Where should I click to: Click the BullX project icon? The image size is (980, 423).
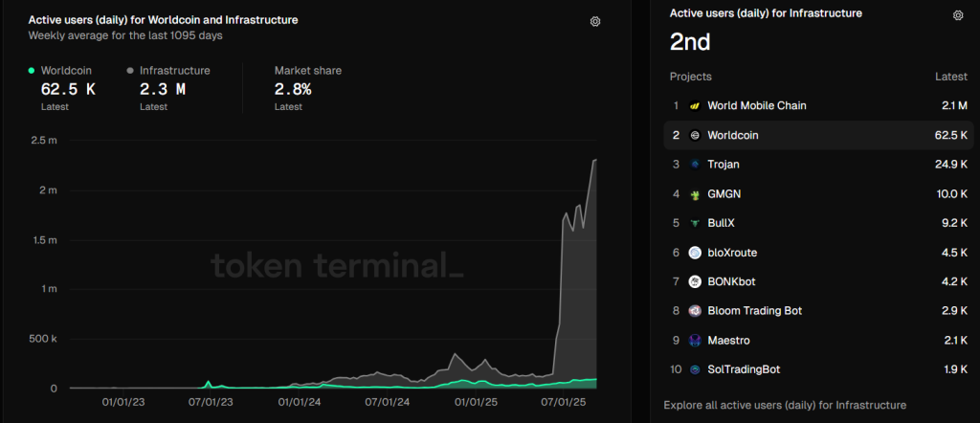[695, 223]
